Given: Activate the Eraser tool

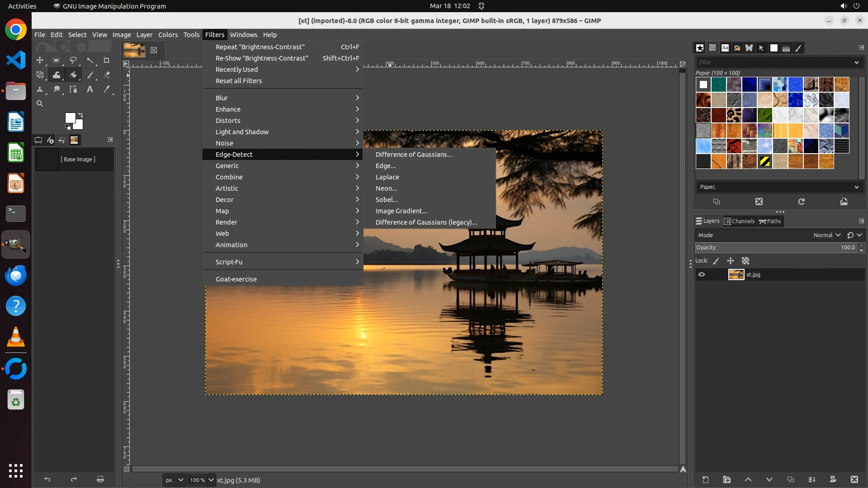Looking at the screenshot, I should click(107, 75).
